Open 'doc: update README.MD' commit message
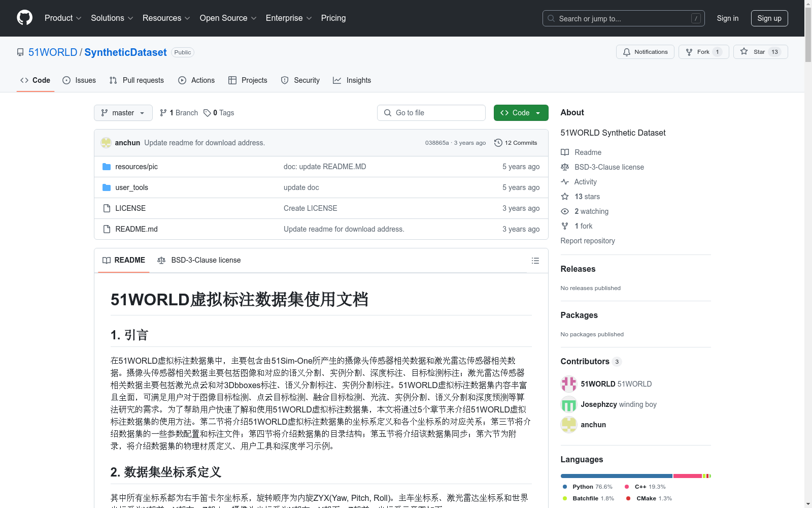Image resolution: width=812 pixels, height=508 pixels. [x=325, y=167]
